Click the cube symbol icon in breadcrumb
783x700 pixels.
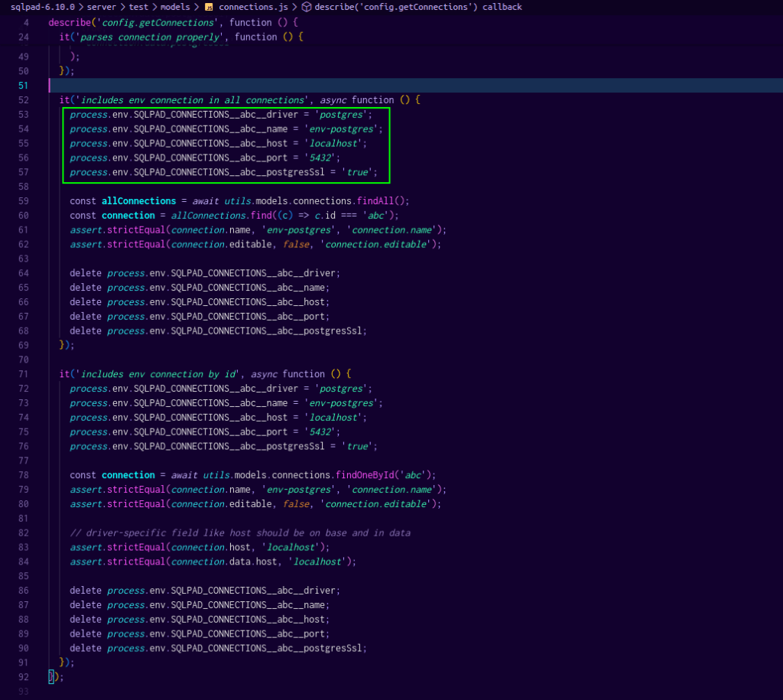point(306,7)
